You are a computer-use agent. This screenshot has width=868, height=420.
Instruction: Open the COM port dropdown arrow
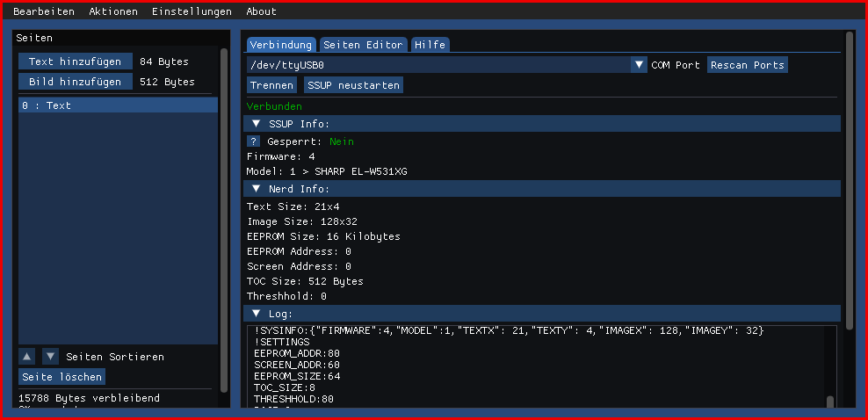tap(639, 65)
